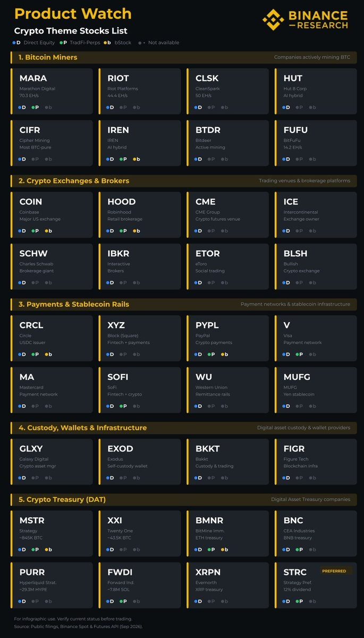Click the green P indicator on MARA card
The image size is (364, 638).
pyautogui.click(x=35, y=107)
